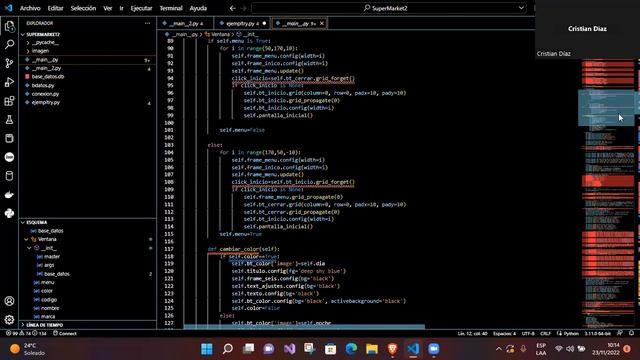Open ejempltry.py in the explorer

coord(46,102)
